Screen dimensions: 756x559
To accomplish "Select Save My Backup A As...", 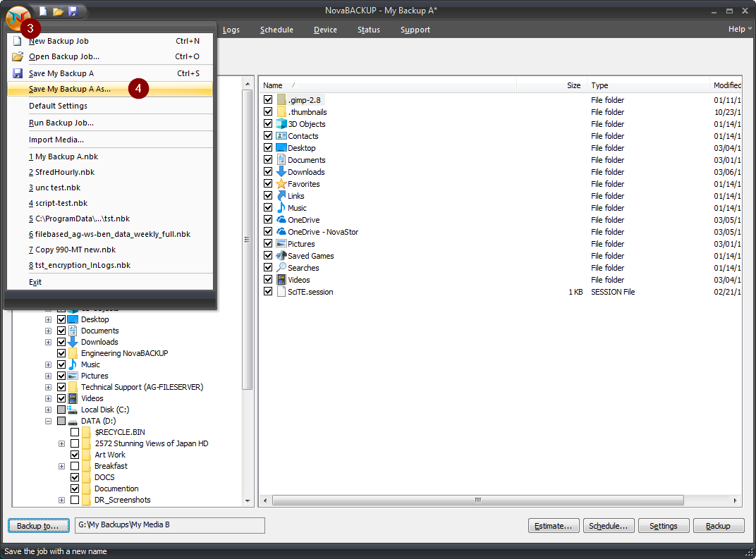I will [x=110, y=89].
